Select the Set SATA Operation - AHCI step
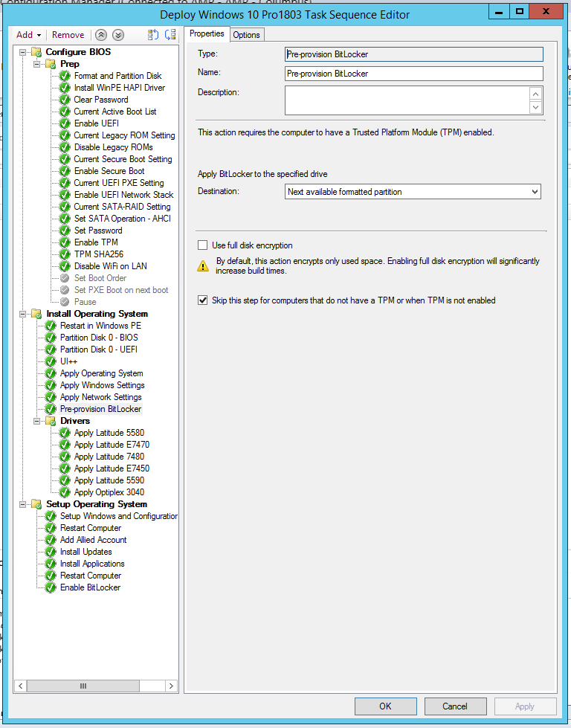 pyautogui.click(x=122, y=219)
